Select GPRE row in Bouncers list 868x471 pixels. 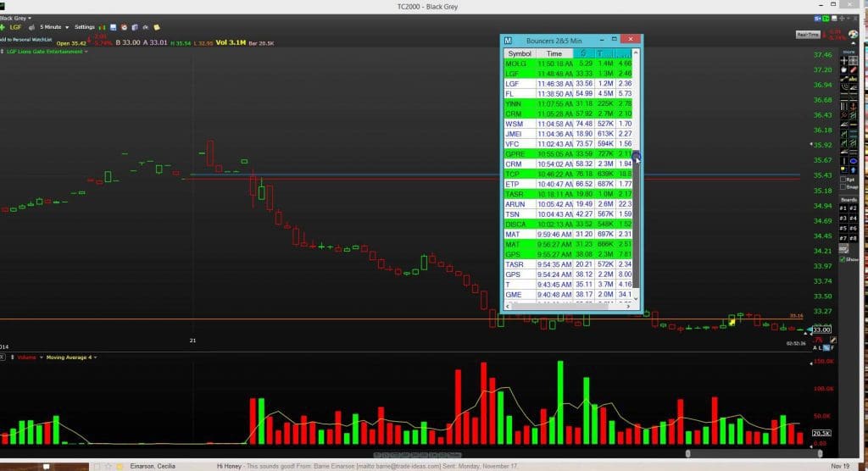pyautogui.click(x=568, y=154)
